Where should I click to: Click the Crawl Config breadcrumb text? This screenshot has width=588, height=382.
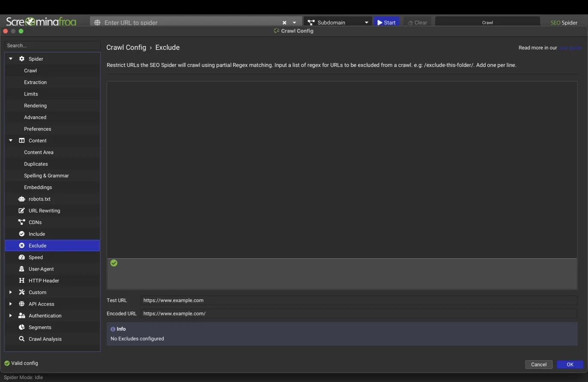point(126,48)
